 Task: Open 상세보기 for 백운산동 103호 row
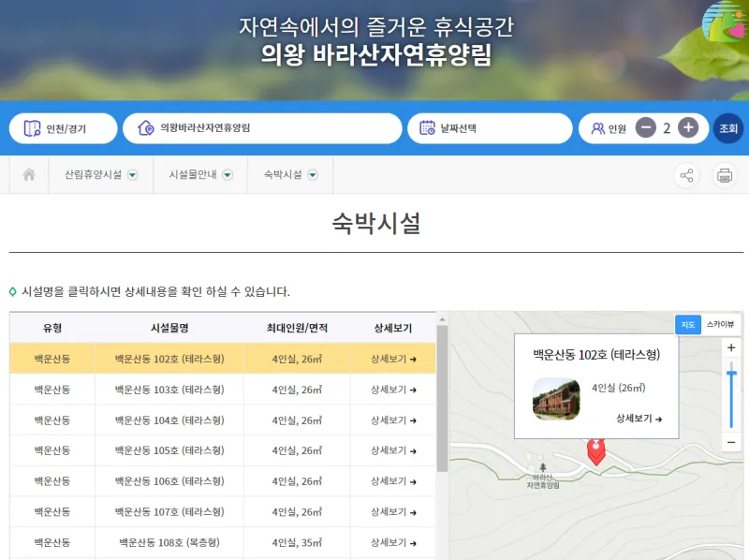(393, 390)
